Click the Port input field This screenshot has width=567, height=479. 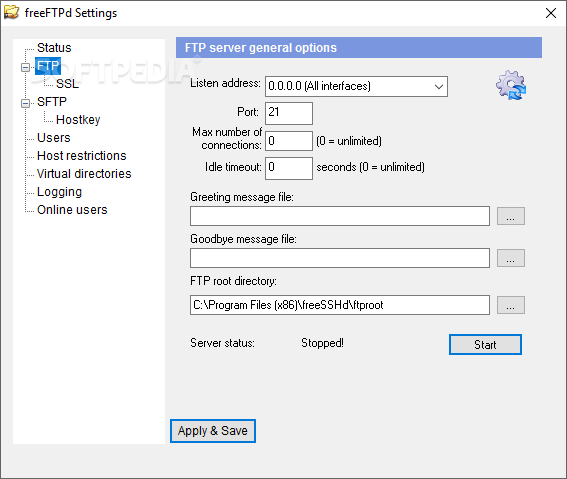point(289,113)
